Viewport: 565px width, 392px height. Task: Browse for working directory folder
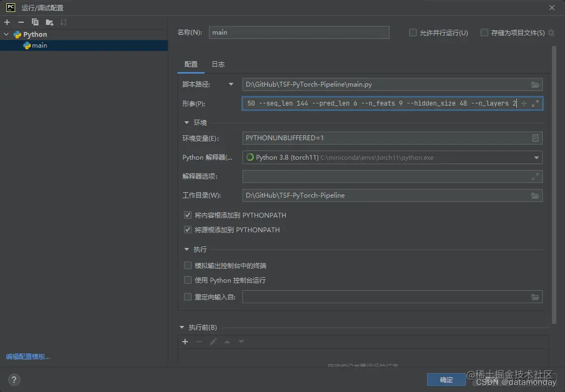pos(535,195)
